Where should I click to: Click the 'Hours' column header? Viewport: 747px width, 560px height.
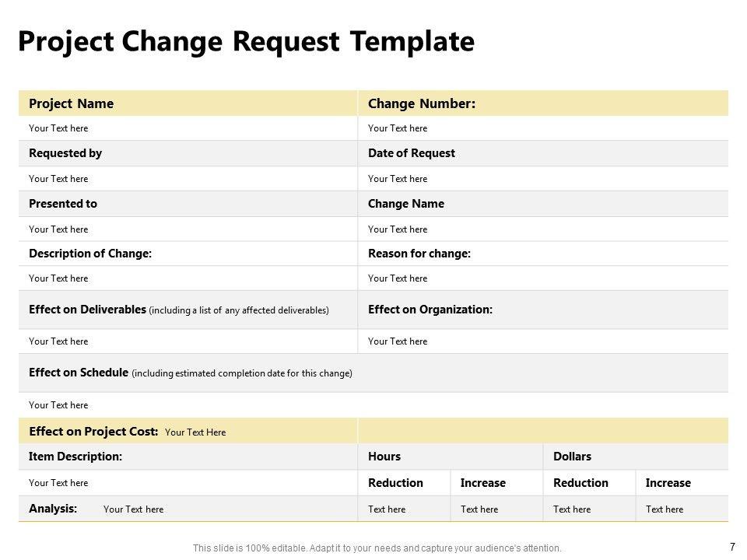384,457
